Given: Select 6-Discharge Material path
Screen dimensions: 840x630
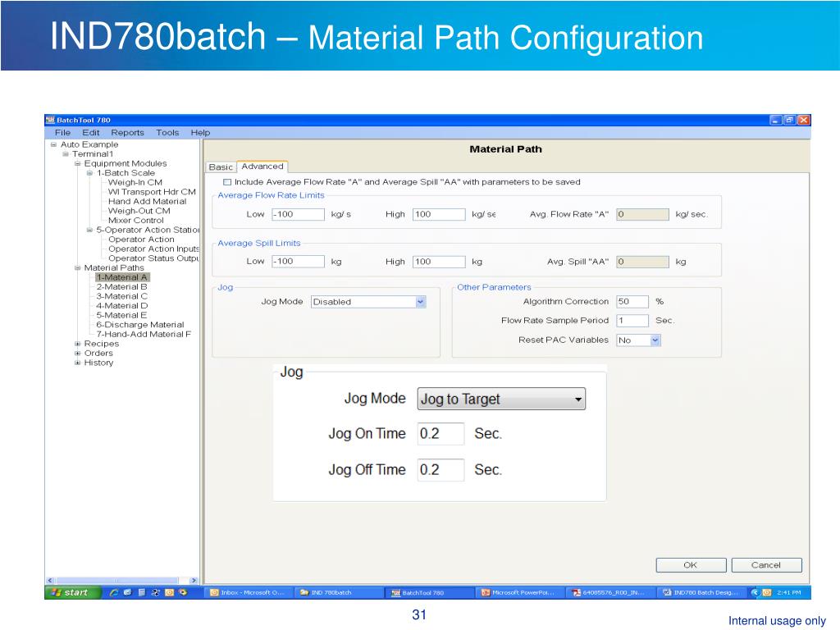Looking at the screenshot, I should click(x=139, y=325).
